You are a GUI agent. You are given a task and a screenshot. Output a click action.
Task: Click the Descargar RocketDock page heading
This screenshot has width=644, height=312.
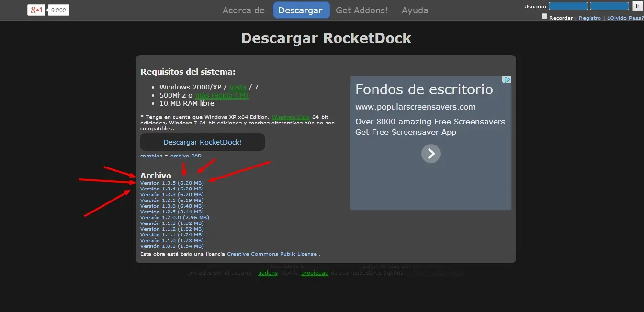click(326, 38)
